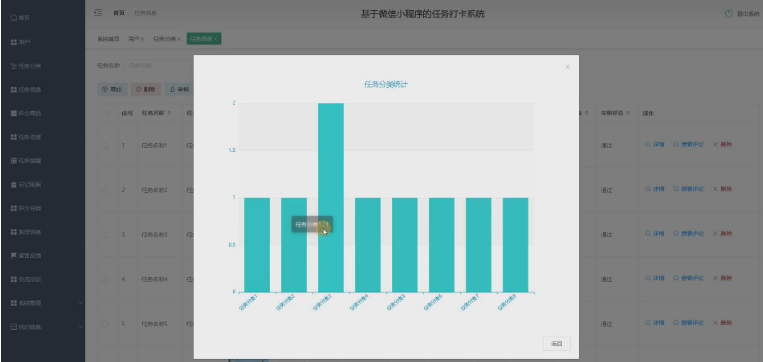The height and width of the screenshot is (362, 763).
Task: Tick the checkbox for row 3
Action: tap(105, 235)
